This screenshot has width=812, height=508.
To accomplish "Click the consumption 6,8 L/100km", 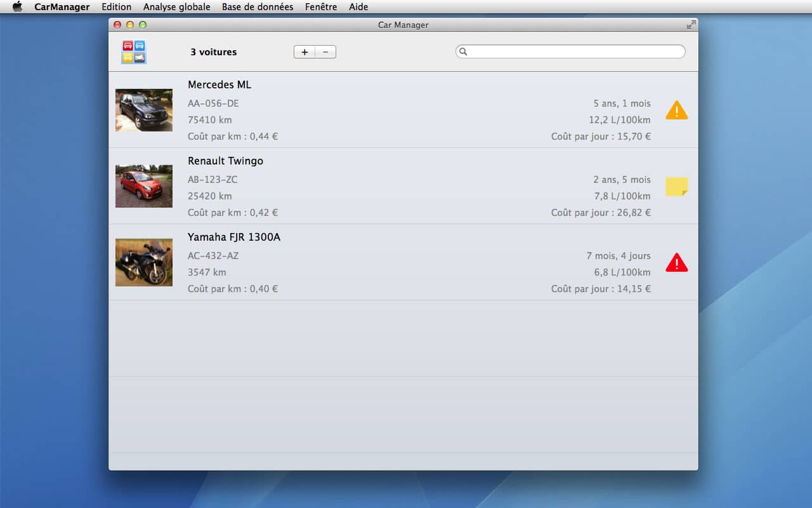I will click(622, 272).
